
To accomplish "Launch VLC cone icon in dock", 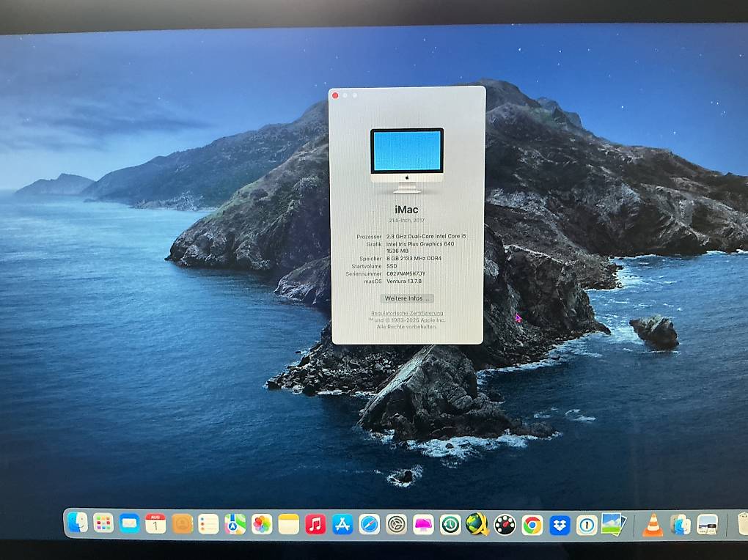I will tap(653, 526).
